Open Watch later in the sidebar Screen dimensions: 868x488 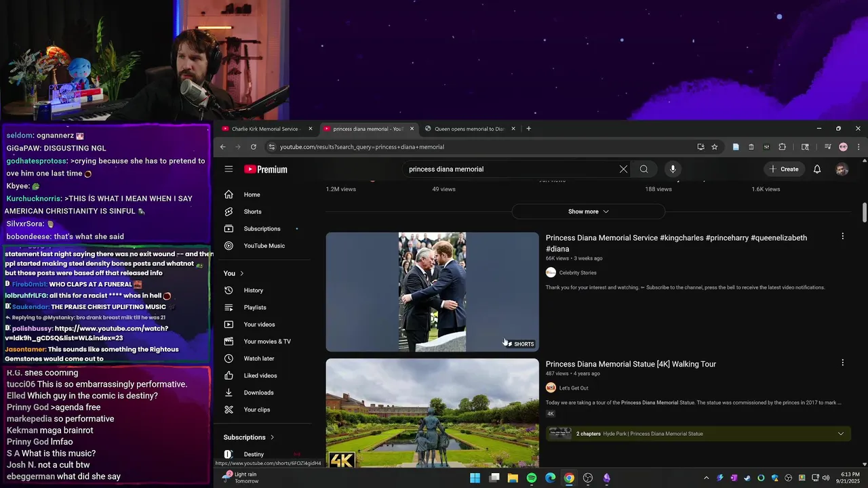(264, 358)
